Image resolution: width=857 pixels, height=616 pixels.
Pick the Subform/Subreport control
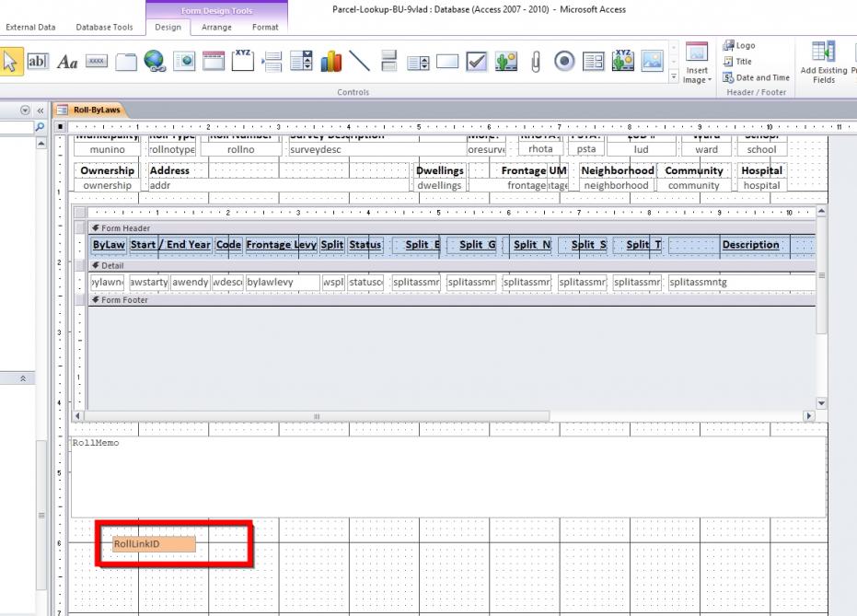tap(594, 62)
